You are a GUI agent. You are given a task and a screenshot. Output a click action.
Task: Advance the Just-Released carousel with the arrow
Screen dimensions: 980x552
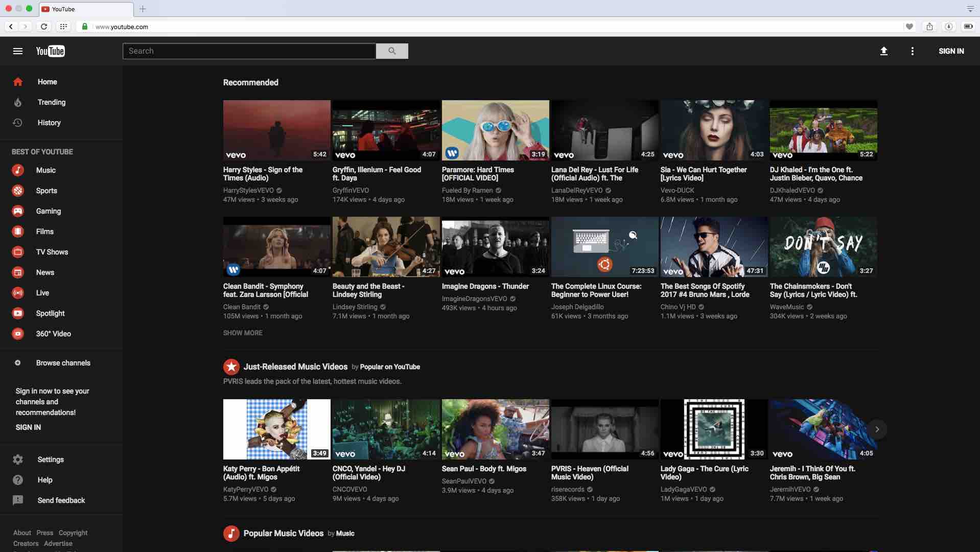877,429
